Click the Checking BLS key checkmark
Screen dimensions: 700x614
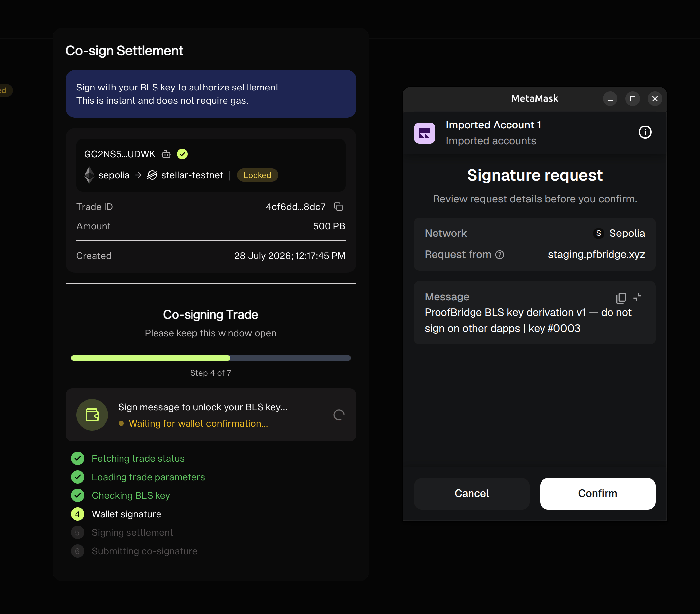pyautogui.click(x=78, y=495)
